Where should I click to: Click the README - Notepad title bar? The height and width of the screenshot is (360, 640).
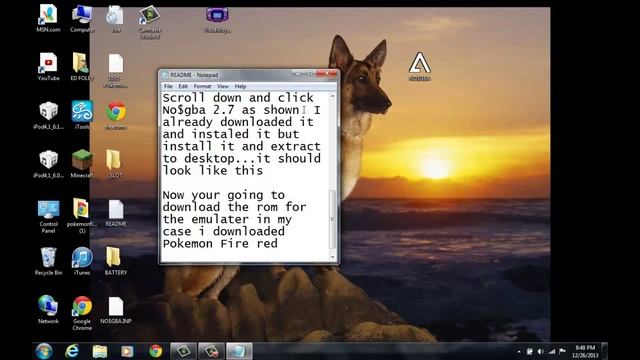point(248,75)
